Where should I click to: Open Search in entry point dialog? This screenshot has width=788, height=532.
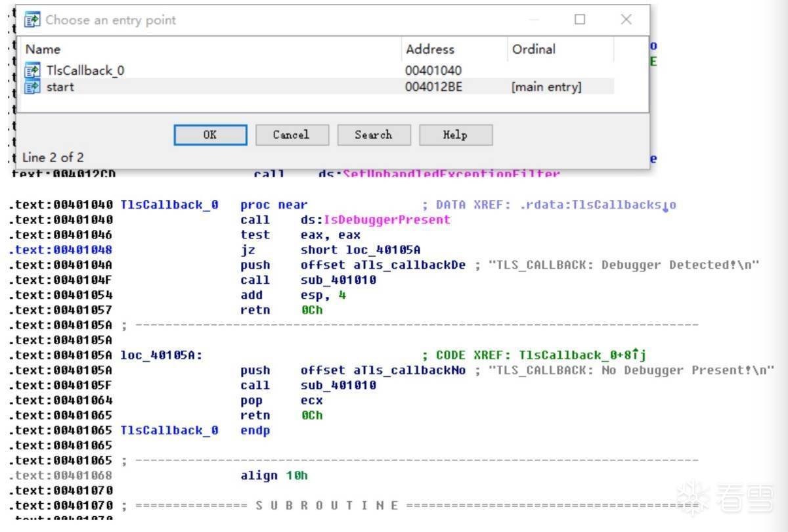(x=374, y=135)
